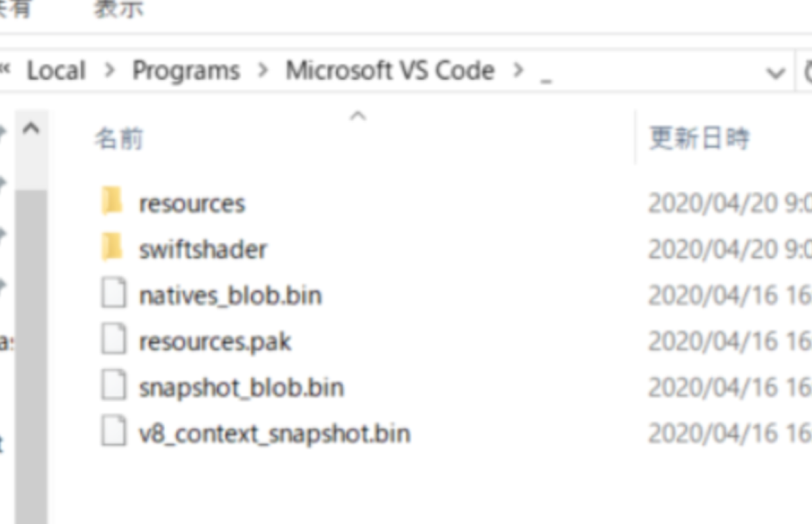
Task: Select the natives_blob.bin file name
Action: tap(230, 296)
